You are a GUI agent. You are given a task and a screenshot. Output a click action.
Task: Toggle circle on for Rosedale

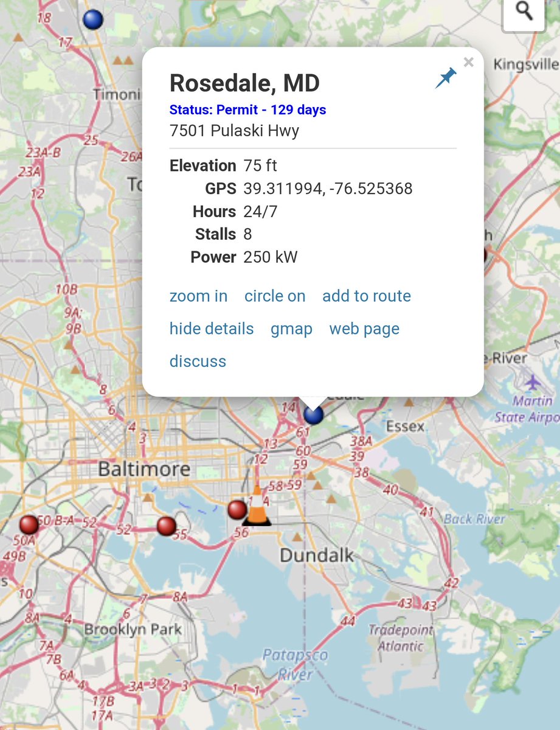(275, 296)
